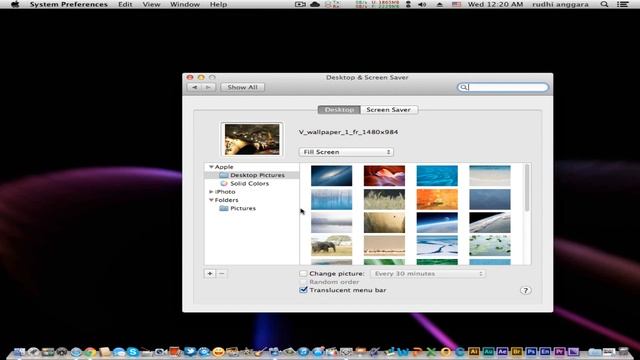Image resolution: width=640 pixels, height=360 pixels.
Task: Open the yellow smiley face app in Dock
Action: tap(218, 352)
